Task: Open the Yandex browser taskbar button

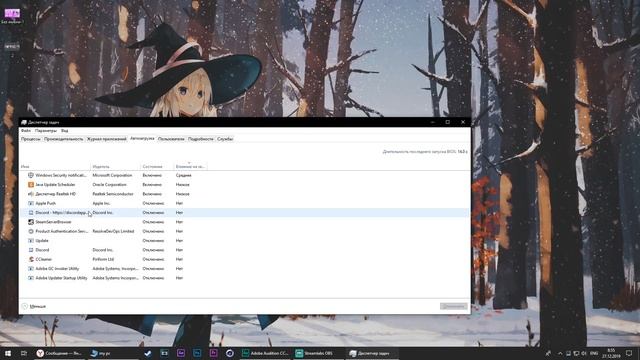Action: point(60,353)
